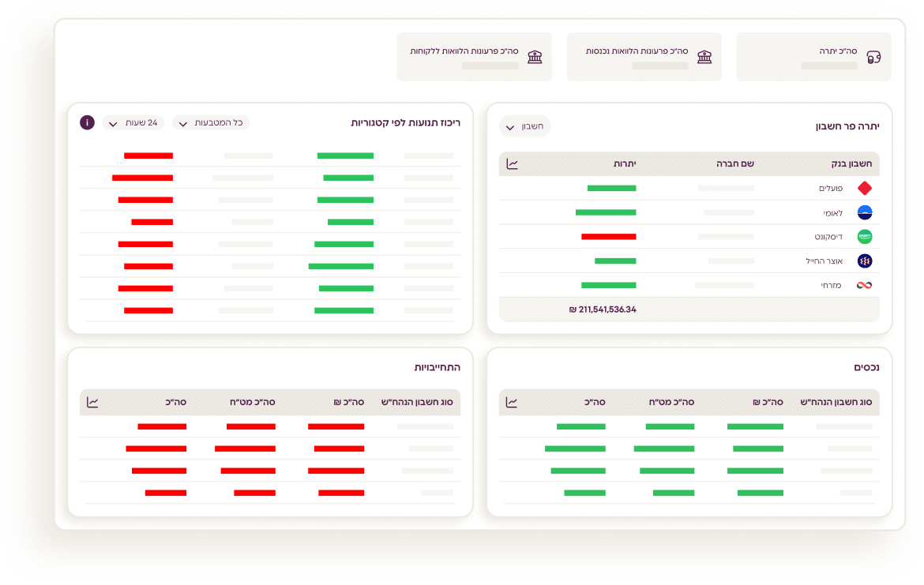This screenshot has width=924, height=585.
Task: Click the total balance 211,541,536.34 ₪
Action: (x=603, y=309)
